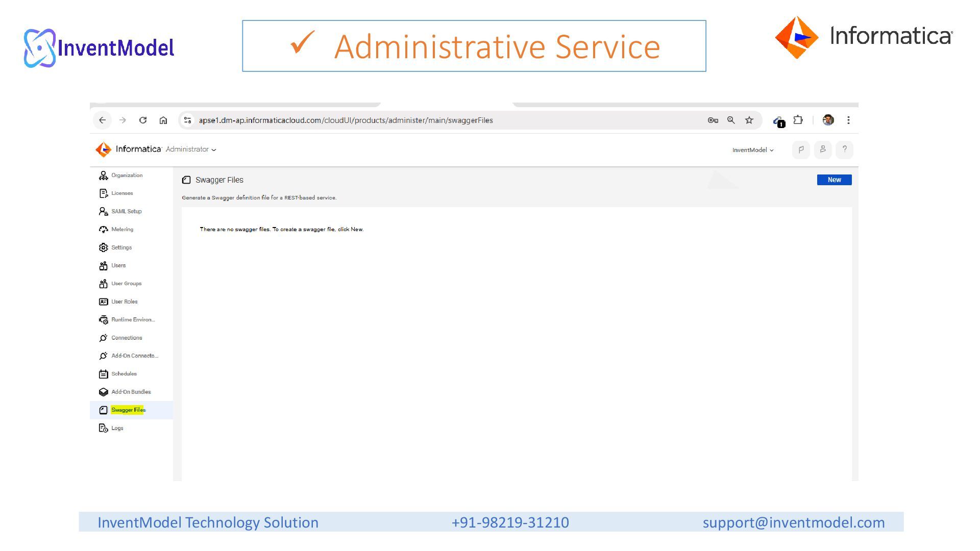
Task: Open the Users sidebar icon
Action: pos(103,266)
